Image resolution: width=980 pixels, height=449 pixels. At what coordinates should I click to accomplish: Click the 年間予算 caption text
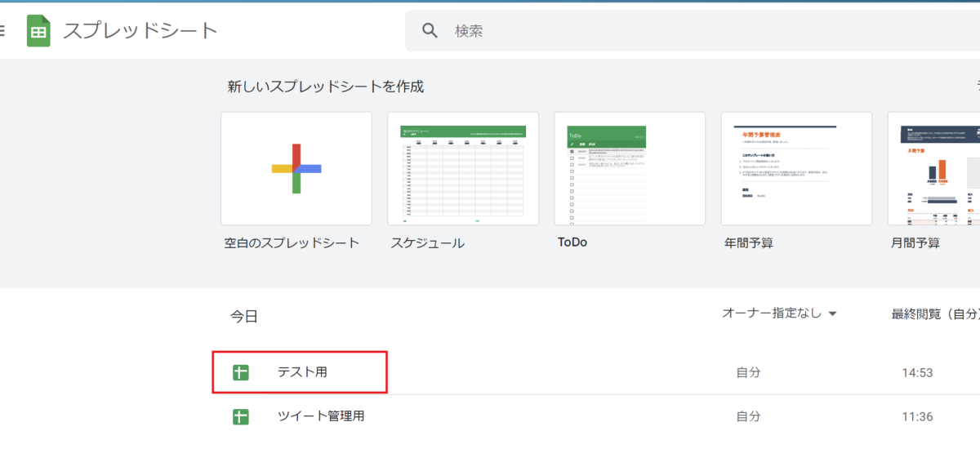pos(748,242)
